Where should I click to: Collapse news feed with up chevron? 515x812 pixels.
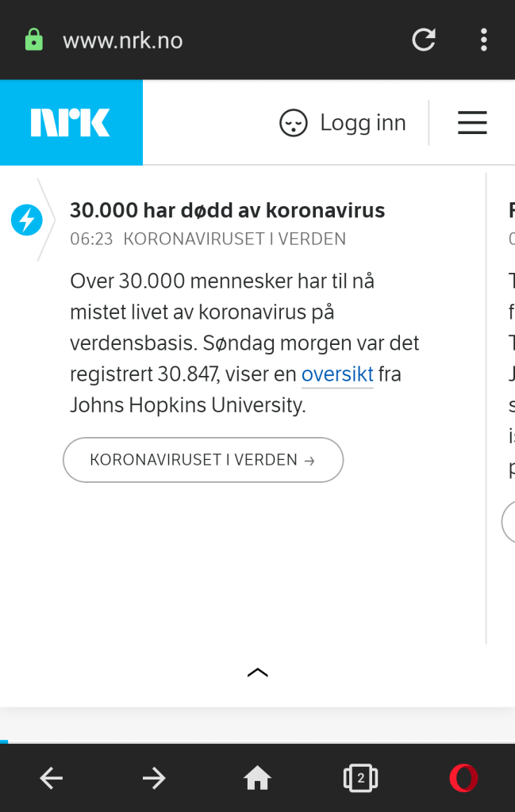258,672
